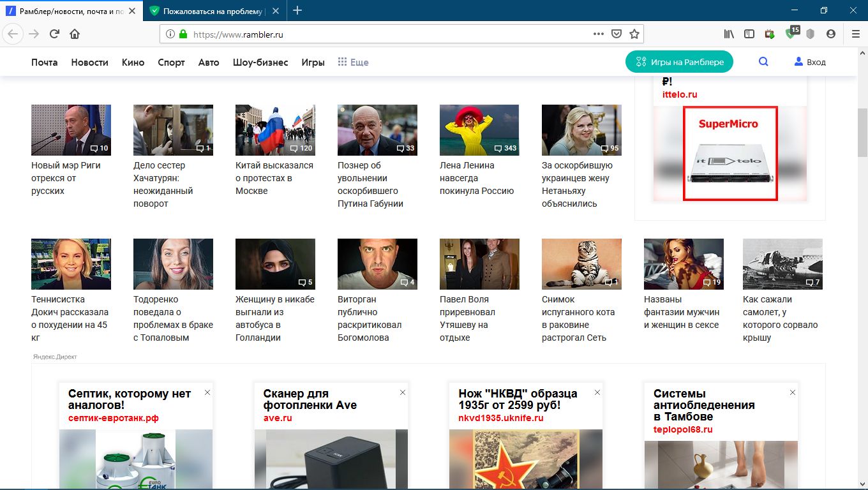Open Познер об увольнении article

[x=370, y=184]
